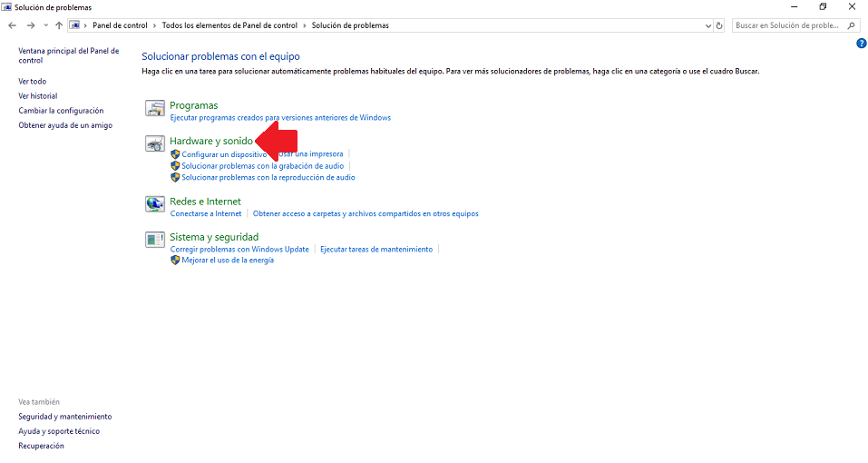Go up one level with the up arrow
Viewport: 868px width, 463px height.
(x=59, y=25)
